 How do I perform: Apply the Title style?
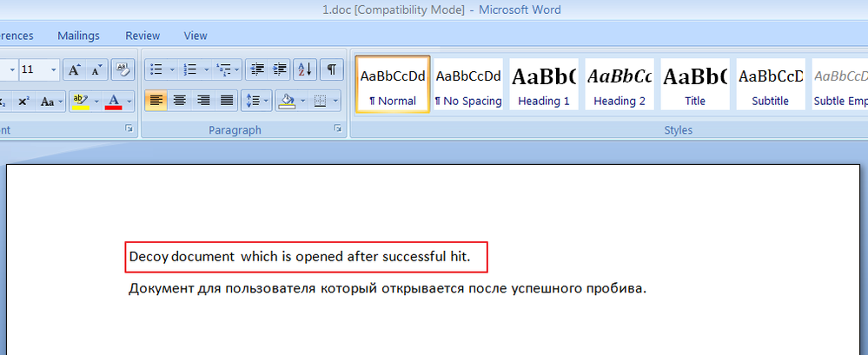(x=695, y=85)
